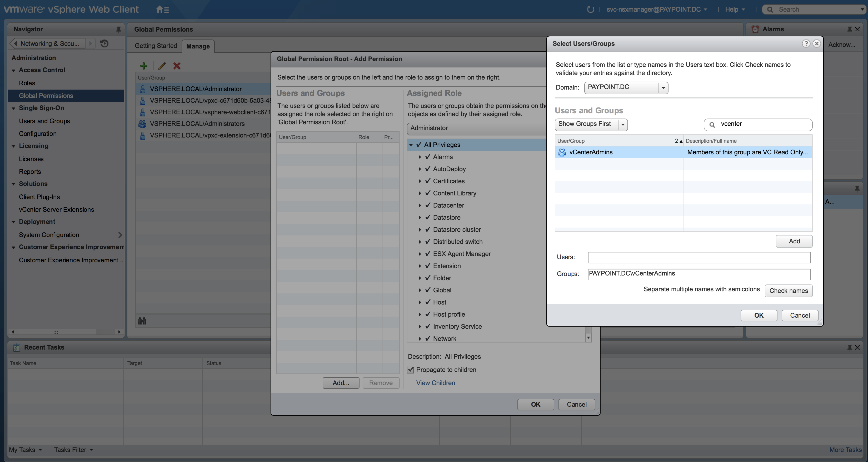This screenshot has width=868, height=462.
Task: Pin the Navigator panel
Action: (x=119, y=29)
